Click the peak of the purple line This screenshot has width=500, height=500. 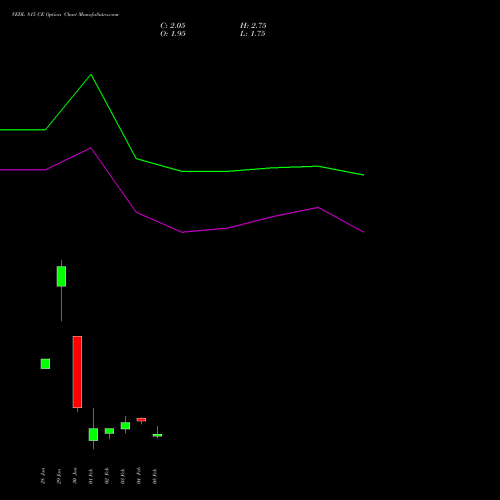pos(91,148)
